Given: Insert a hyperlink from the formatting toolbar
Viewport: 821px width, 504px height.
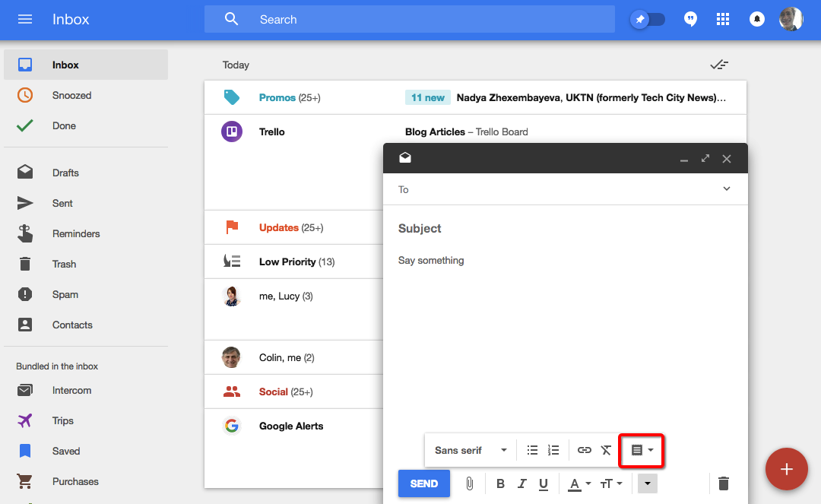Looking at the screenshot, I should 584,450.
